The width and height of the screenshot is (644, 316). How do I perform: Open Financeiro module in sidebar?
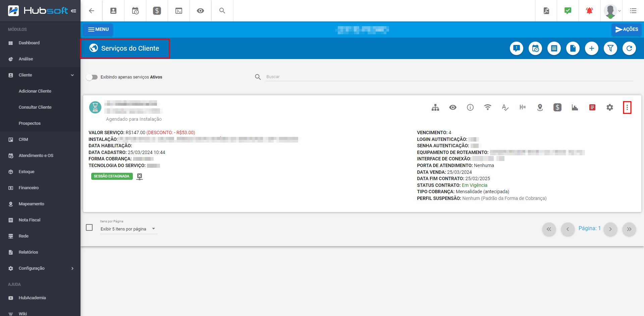click(40, 188)
